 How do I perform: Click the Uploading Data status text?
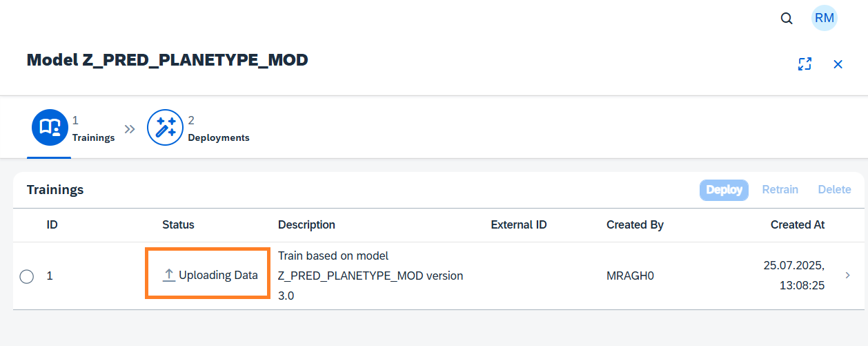[x=218, y=275]
